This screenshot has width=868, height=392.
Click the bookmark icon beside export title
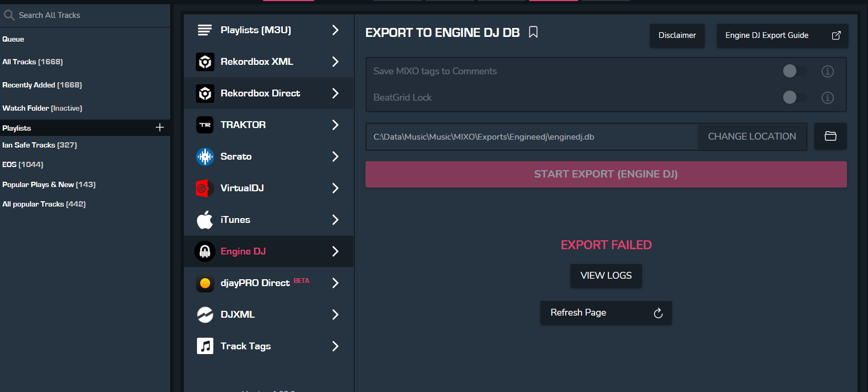click(x=533, y=32)
